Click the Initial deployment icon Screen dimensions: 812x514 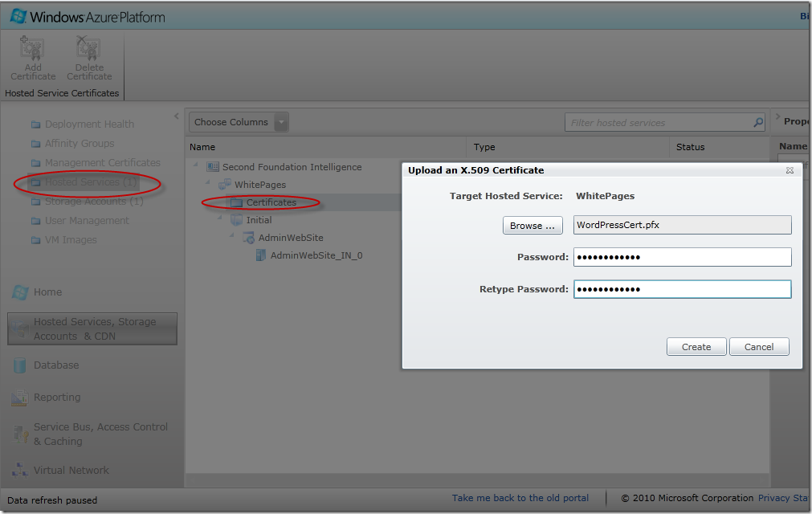[236, 220]
